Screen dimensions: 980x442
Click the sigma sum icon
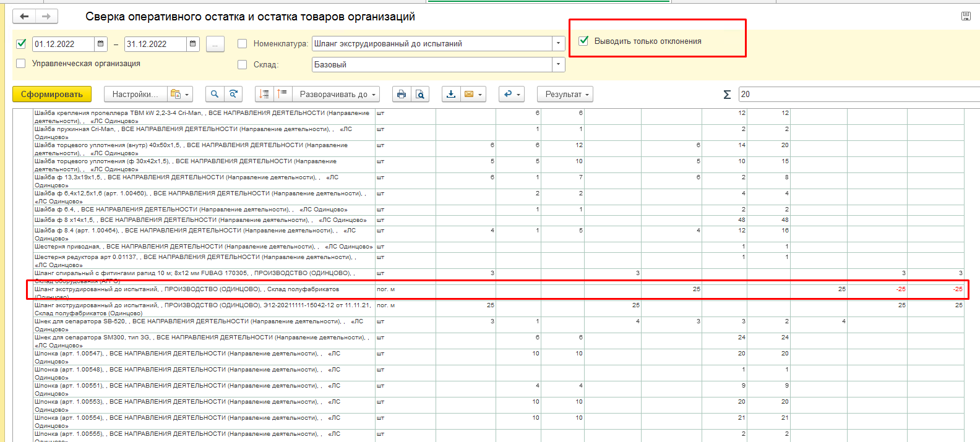coord(727,95)
